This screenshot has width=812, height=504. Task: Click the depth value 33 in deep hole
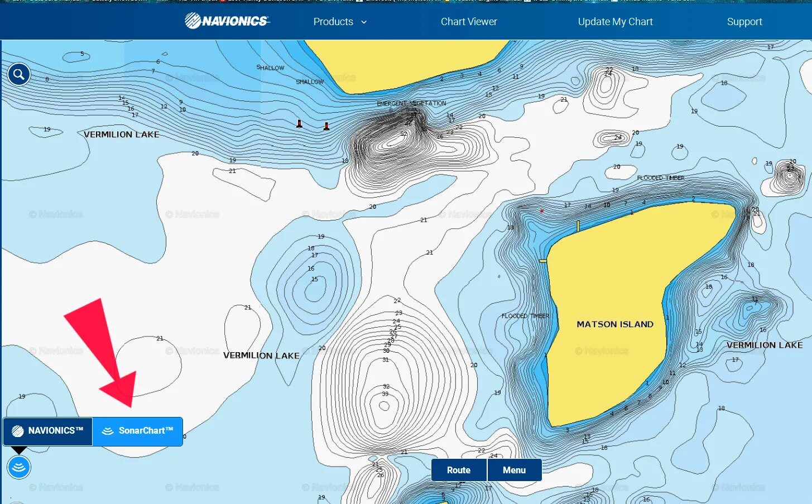[x=385, y=394]
